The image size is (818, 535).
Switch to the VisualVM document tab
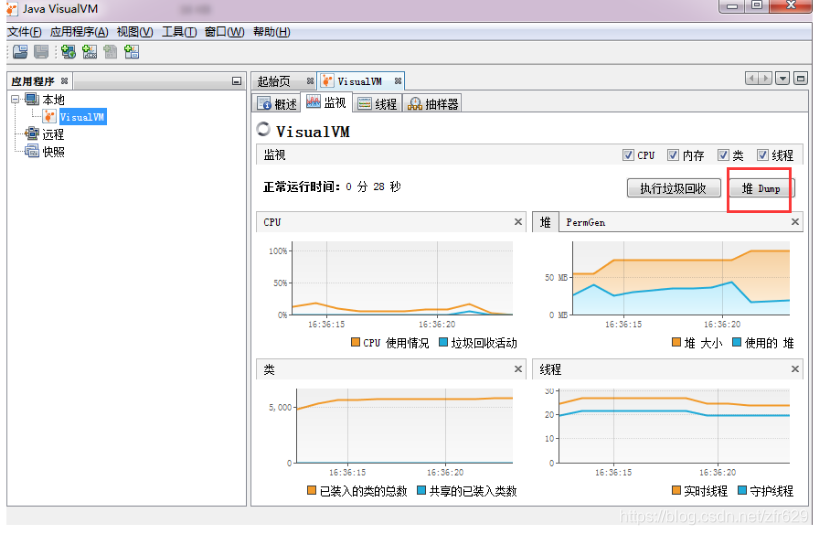pyautogui.click(x=359, y=81)
